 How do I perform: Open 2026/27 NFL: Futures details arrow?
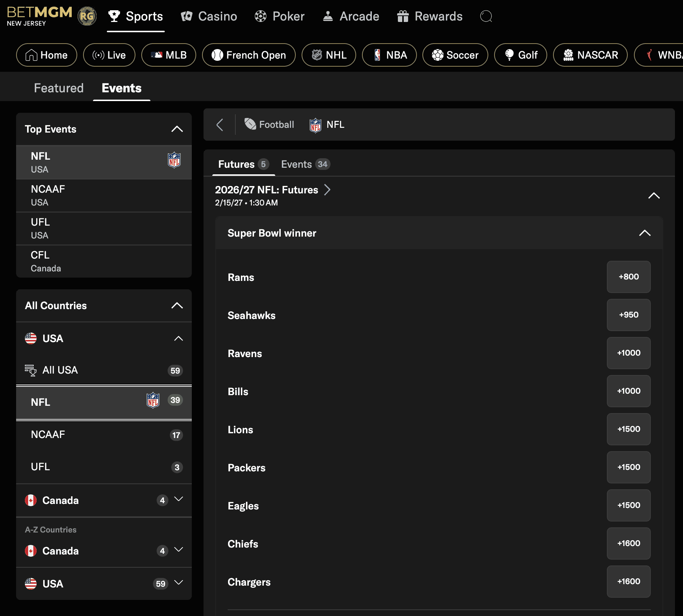point(327,190)
